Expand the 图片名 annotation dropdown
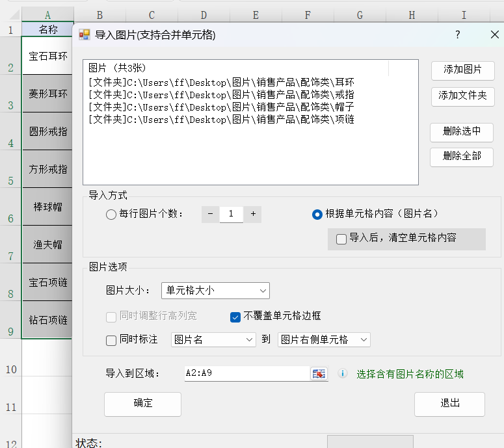The image size is (504, 448). point(213,339)
